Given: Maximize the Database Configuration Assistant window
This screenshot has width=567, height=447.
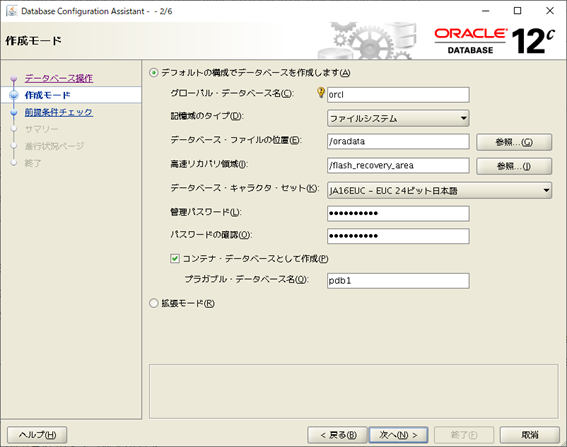Looking at the screenshot, I should point(517,11).
